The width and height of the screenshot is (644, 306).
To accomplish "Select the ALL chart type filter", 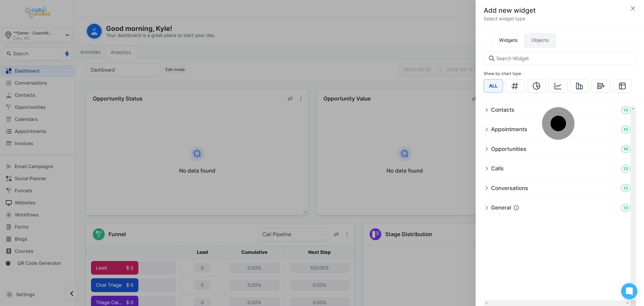I will (x=493, y=86).
